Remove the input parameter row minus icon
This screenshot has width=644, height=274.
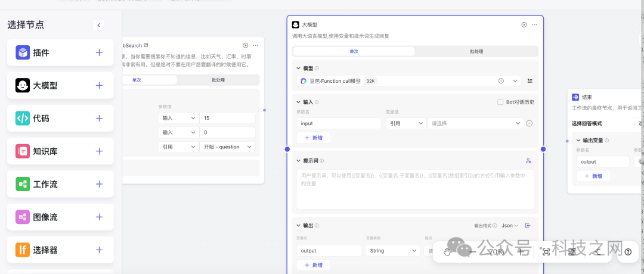530,123
